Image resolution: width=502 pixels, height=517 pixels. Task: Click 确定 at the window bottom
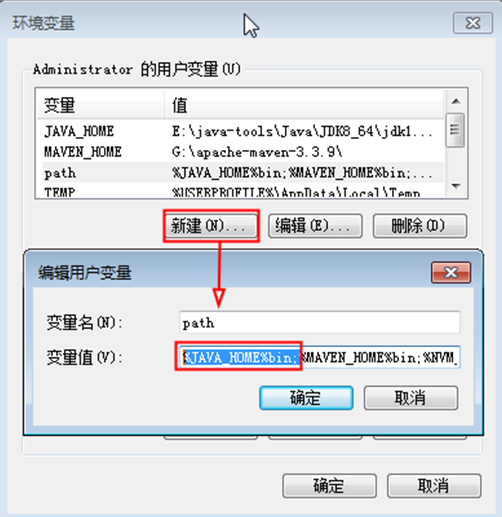[x=329, y=486]
